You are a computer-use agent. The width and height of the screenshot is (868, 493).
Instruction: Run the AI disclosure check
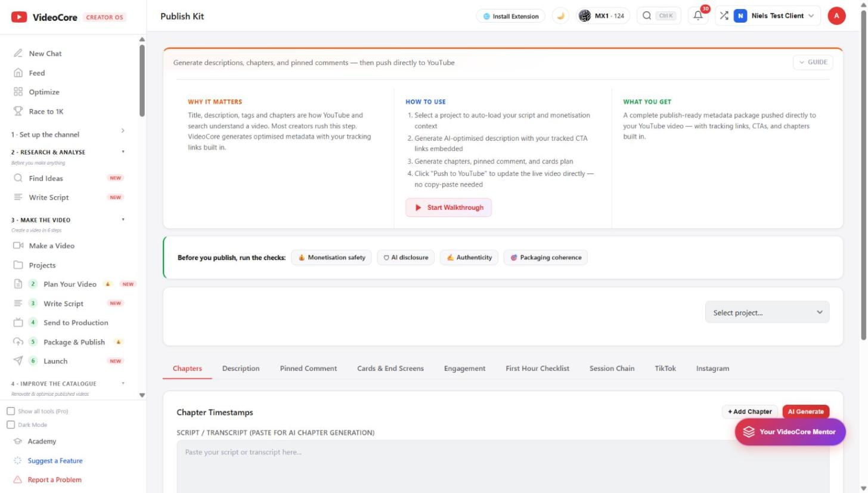pos(405,258)
